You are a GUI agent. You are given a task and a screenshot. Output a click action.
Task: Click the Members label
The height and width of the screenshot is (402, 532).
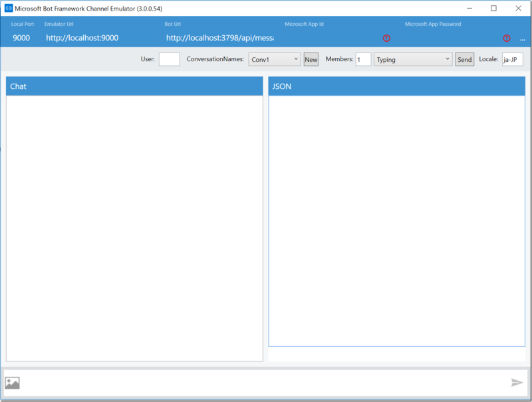339,59
